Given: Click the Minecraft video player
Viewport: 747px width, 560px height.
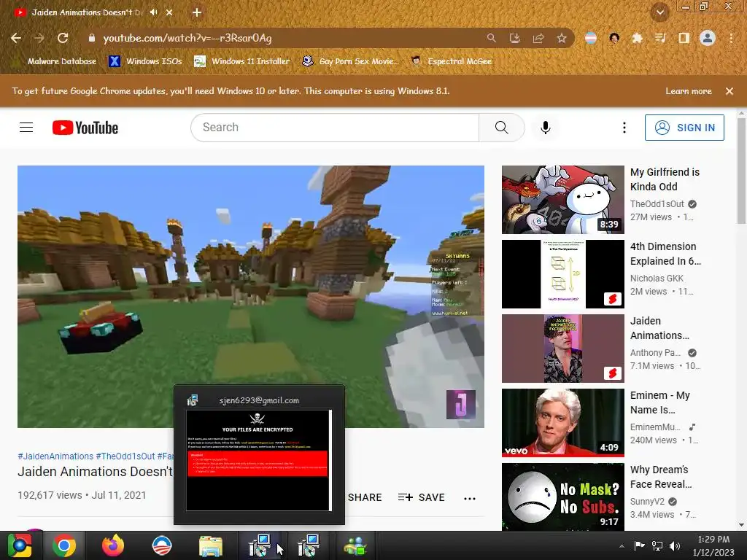Looking at the screenshot, I should click(251, 297).
